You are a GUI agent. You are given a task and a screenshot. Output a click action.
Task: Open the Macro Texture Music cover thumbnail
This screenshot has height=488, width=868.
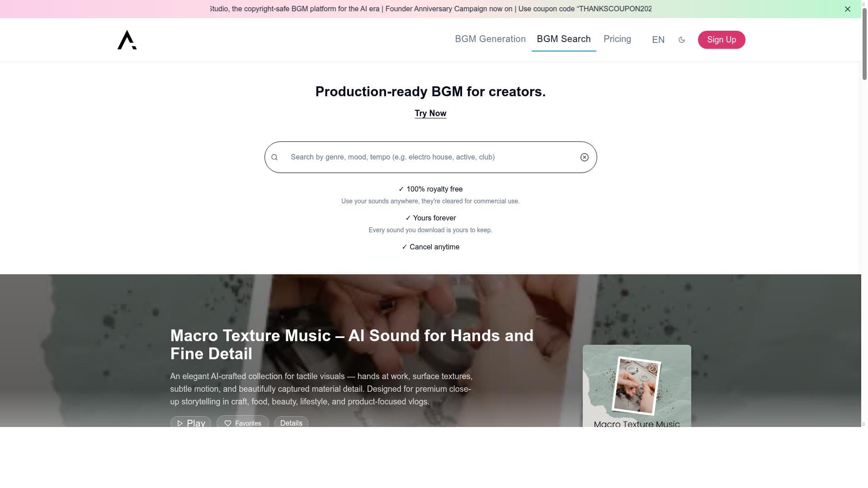(637, 385)
